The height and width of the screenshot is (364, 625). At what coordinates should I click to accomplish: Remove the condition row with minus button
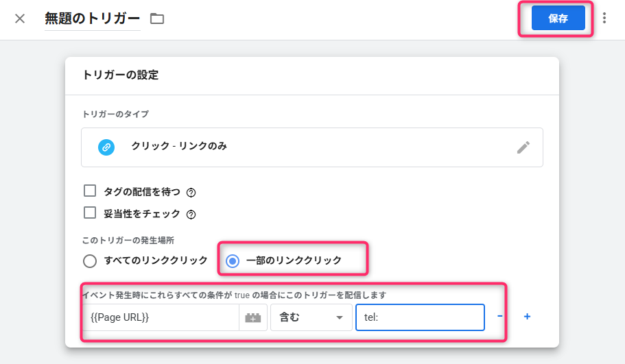[500, 317]
